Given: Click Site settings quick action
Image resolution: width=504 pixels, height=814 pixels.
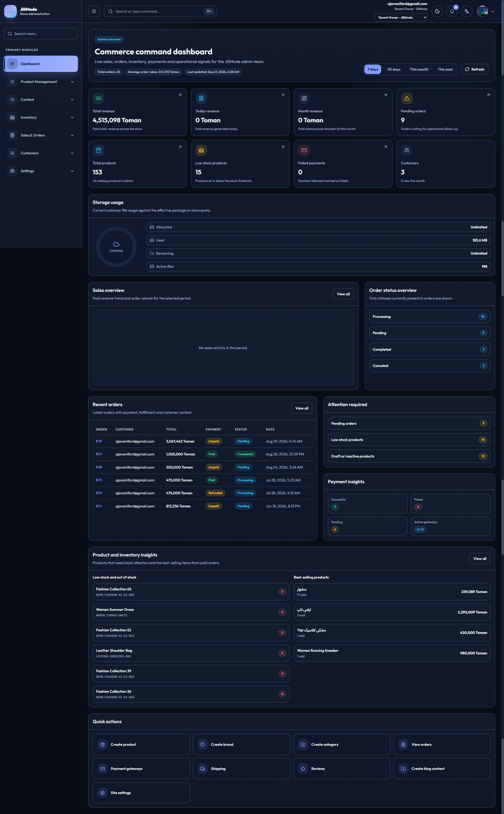Looking at the screenshot, I should click(141, 793).
